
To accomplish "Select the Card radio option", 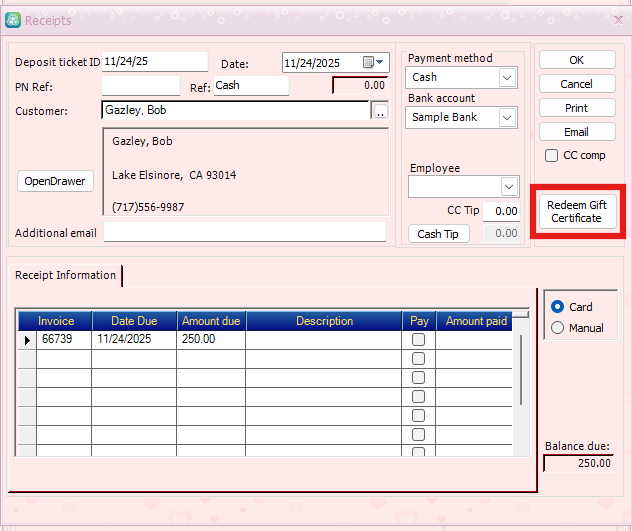I will point(558,307).
